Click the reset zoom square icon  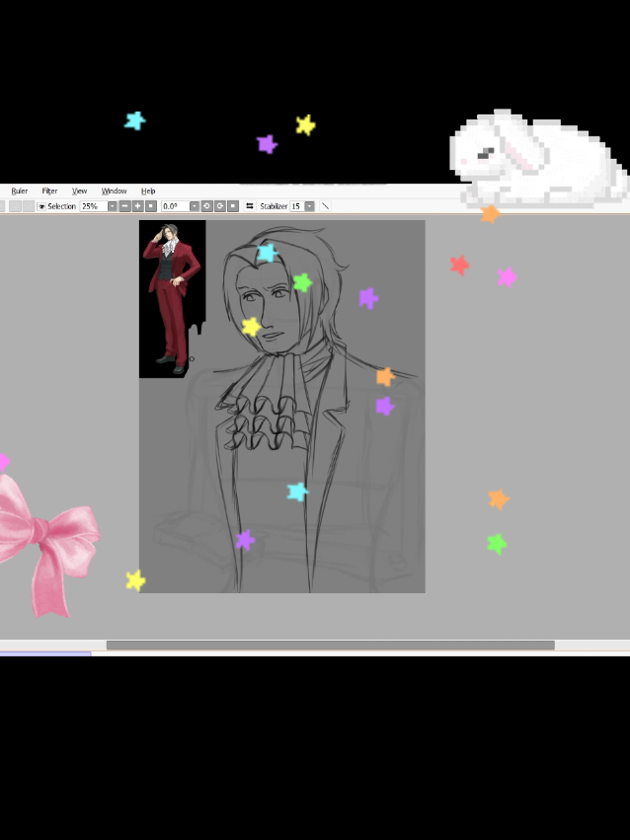[151, 206]
